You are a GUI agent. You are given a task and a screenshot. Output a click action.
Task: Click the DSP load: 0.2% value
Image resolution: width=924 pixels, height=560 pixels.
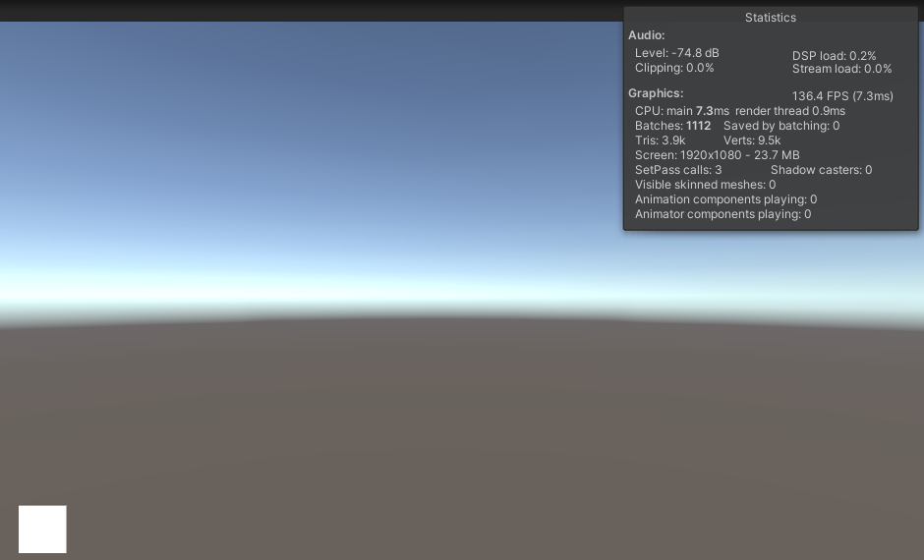834,56
